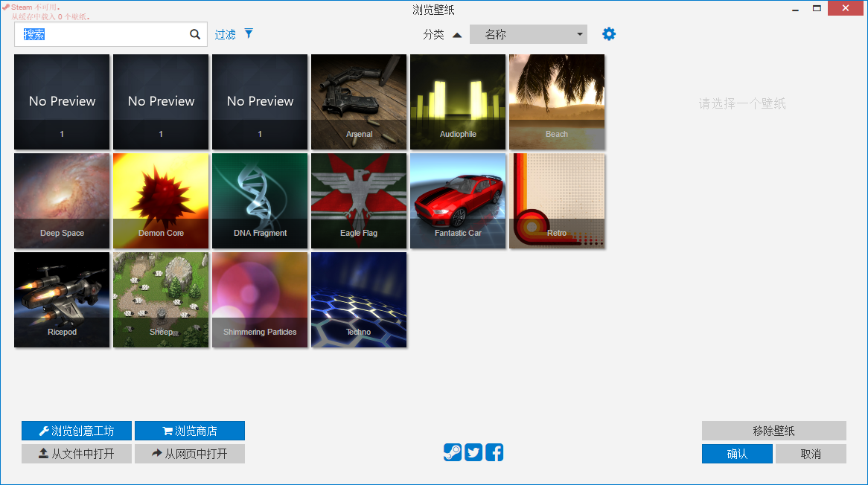Click the 移除壁纸 button

(773, 430)
